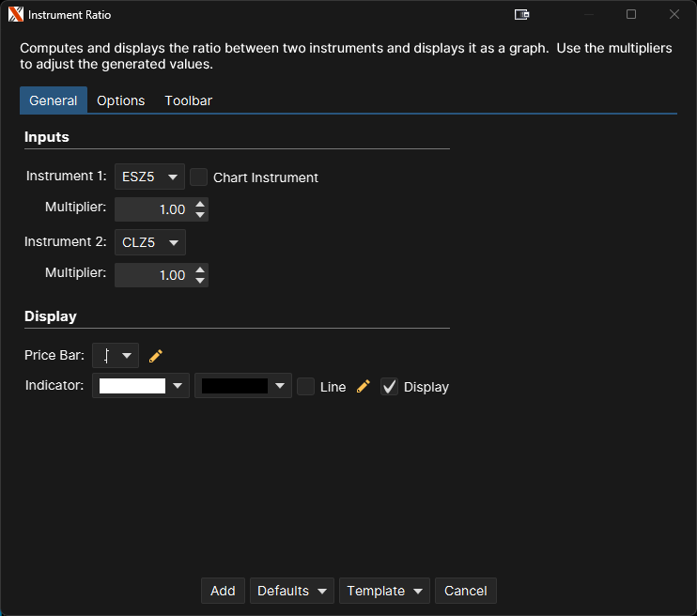Image resolution: width=697 pixels, height=616 pixels.
Task: Click the pencil icon next to Line checkbox
Action: [x=364, y=386]
